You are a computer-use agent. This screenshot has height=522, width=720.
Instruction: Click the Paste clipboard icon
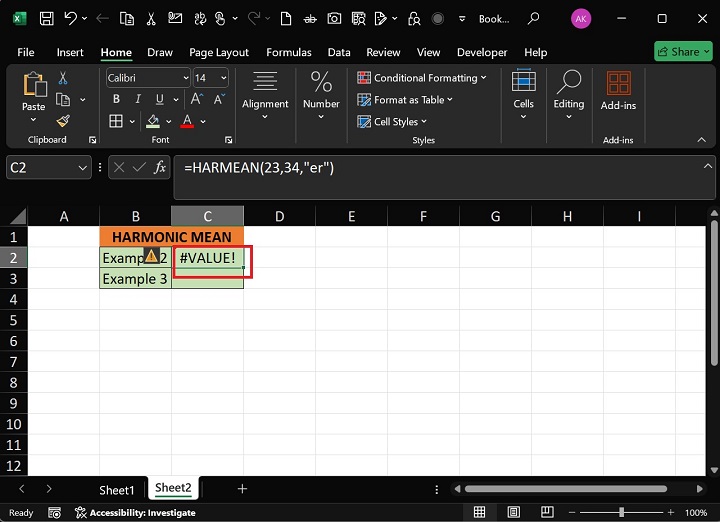click(x=34, y=85)
